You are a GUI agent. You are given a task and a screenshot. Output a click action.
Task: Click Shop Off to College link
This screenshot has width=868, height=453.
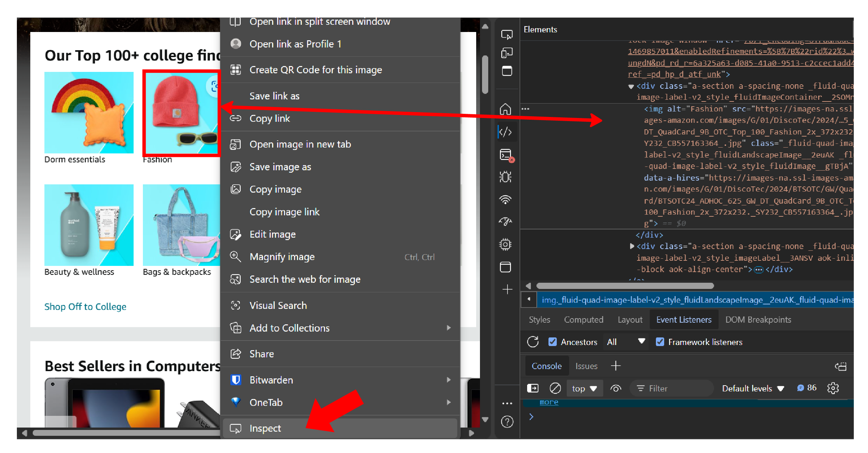tap(85, 307)
